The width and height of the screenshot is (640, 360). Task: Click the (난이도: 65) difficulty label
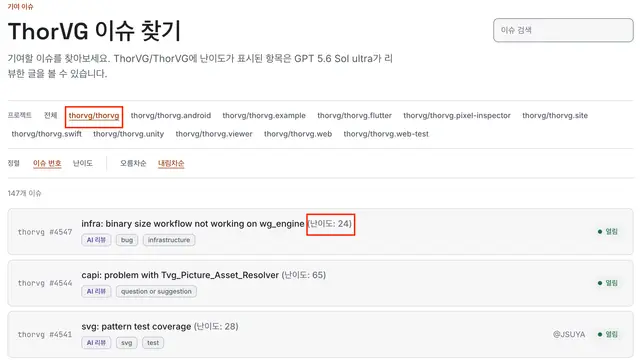click(304, 275)
